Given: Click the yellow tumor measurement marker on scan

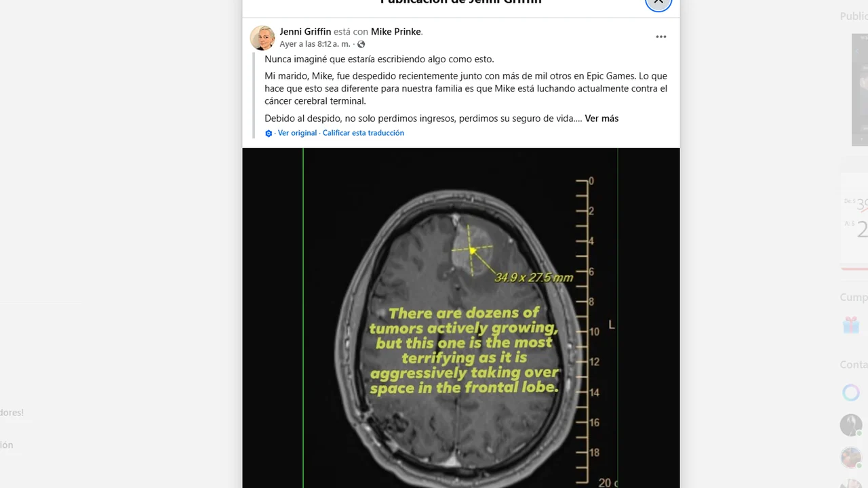Looking at the screenshot, I should coord(473,250).
